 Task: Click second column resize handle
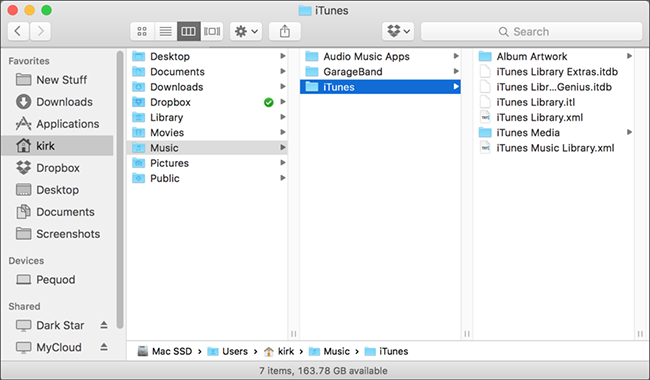(467, 334)
